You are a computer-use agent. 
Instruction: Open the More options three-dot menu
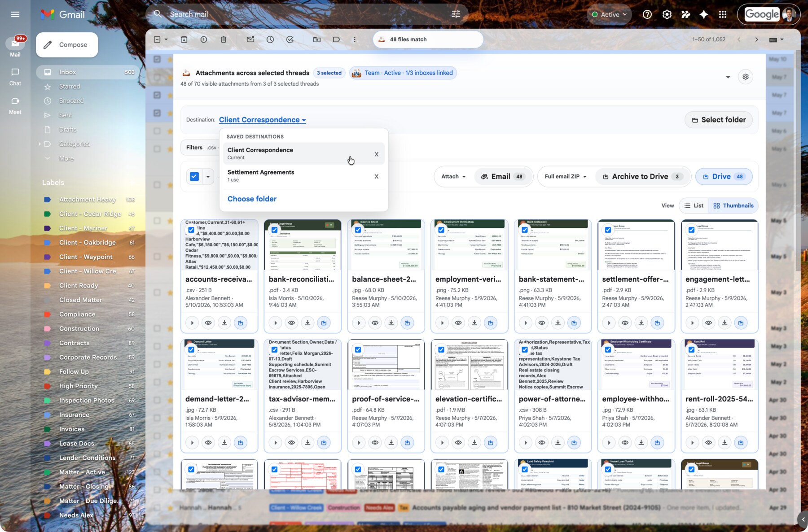(x=355, y=39)
